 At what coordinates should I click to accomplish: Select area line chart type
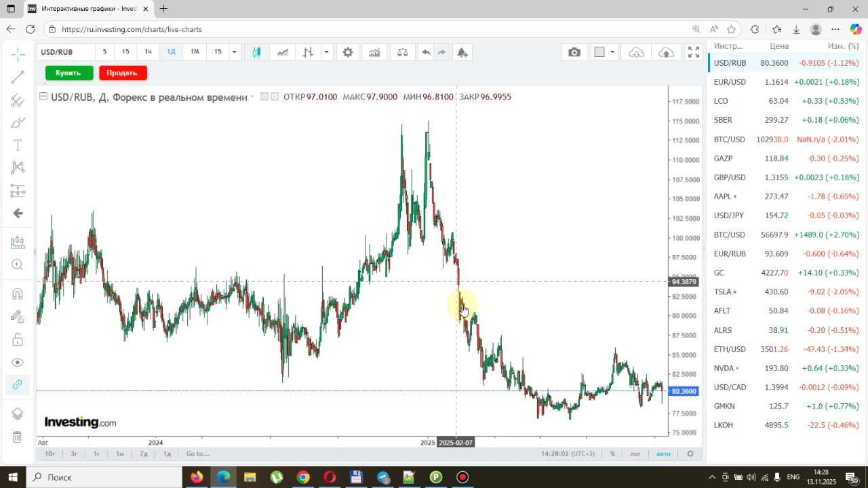282,52
